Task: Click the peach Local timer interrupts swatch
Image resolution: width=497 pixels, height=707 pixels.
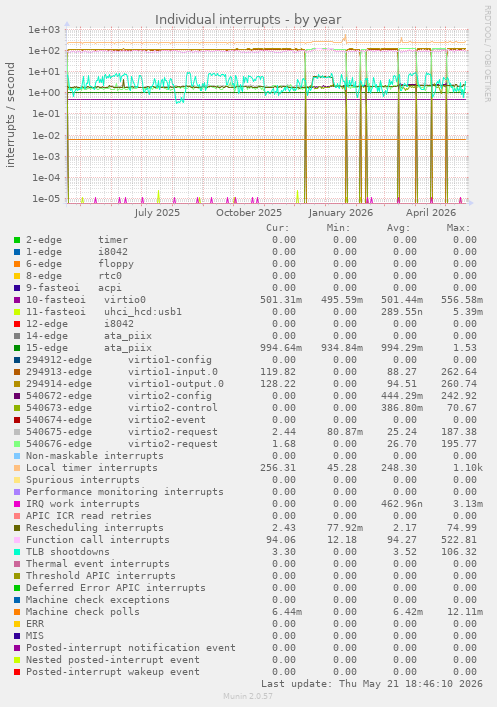Action: tap(17, 468)
